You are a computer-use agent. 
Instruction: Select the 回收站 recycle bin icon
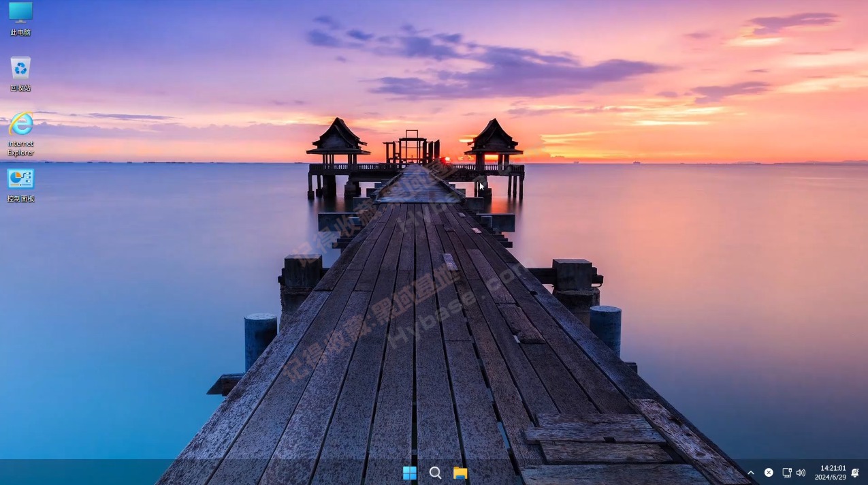coord(20,74)
